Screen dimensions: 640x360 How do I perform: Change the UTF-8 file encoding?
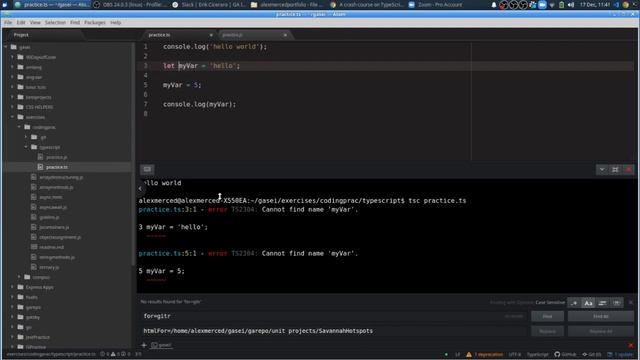515,355
